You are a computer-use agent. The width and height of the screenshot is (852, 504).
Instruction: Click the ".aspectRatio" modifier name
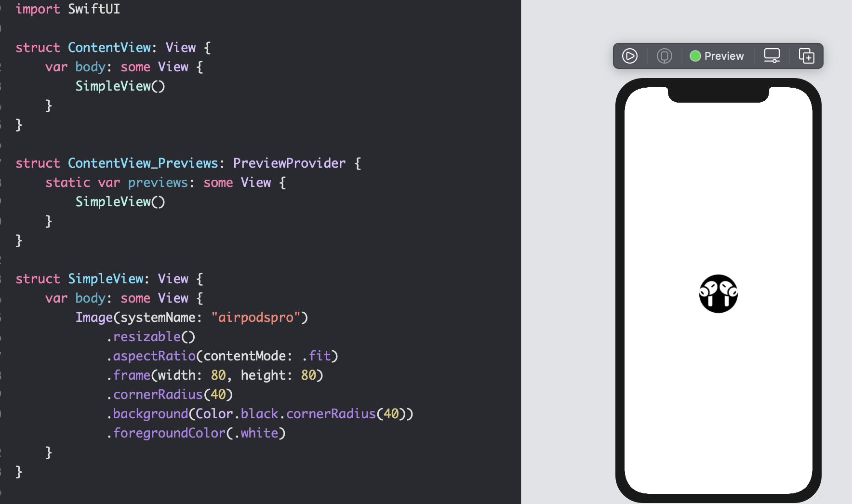(x=151, y=356)
